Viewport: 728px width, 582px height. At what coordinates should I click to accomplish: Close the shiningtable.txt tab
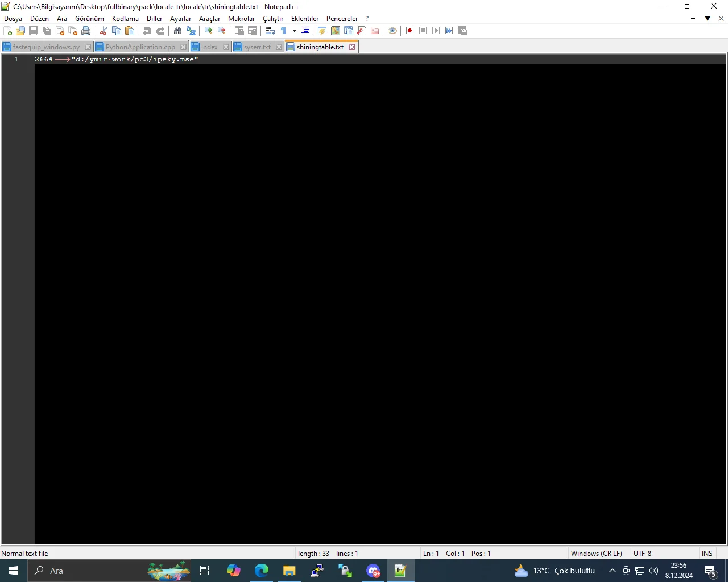click(x=352, y=47)
